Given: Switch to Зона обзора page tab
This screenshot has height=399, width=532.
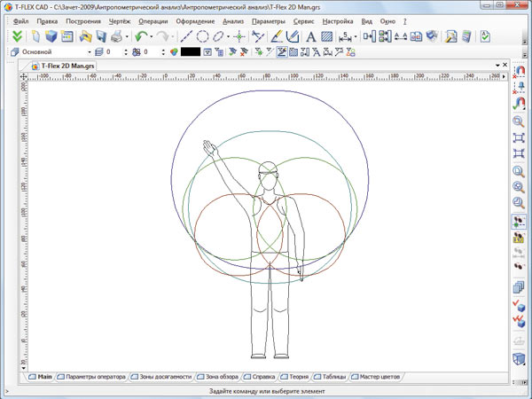Looking at the screenshot, I should [x=218, y=377].
